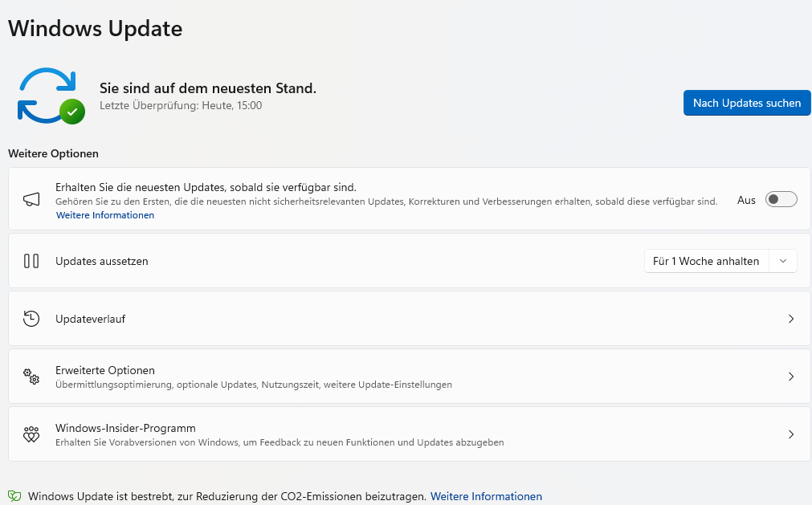Open Weitere Informationen link about CO2 emissions

click(x=486, y=496)
